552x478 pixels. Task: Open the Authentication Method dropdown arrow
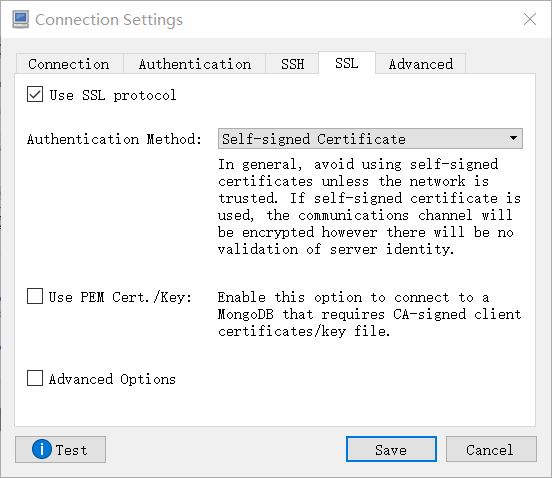pyautogui.click(x=513, y=138)
